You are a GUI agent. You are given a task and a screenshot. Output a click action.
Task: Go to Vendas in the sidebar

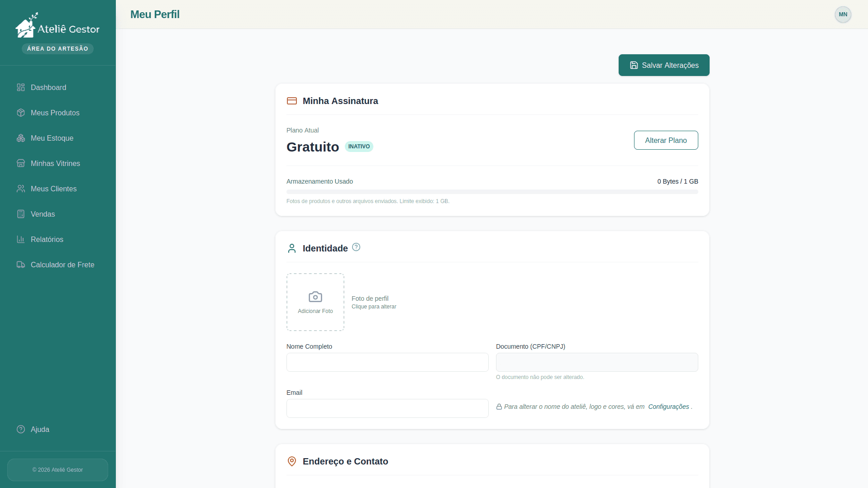click(43, 214)
